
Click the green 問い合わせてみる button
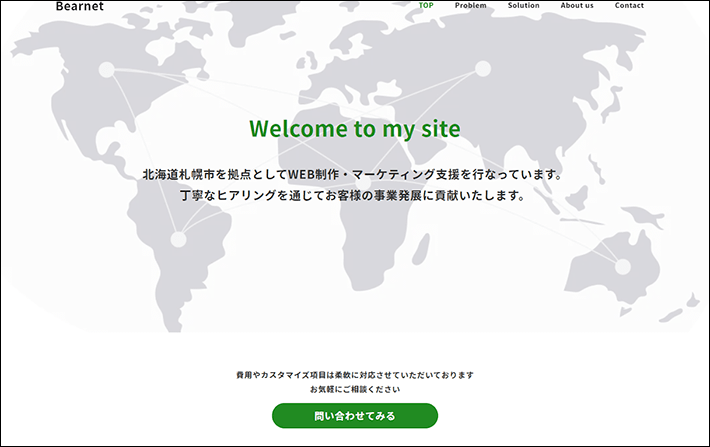355,416
